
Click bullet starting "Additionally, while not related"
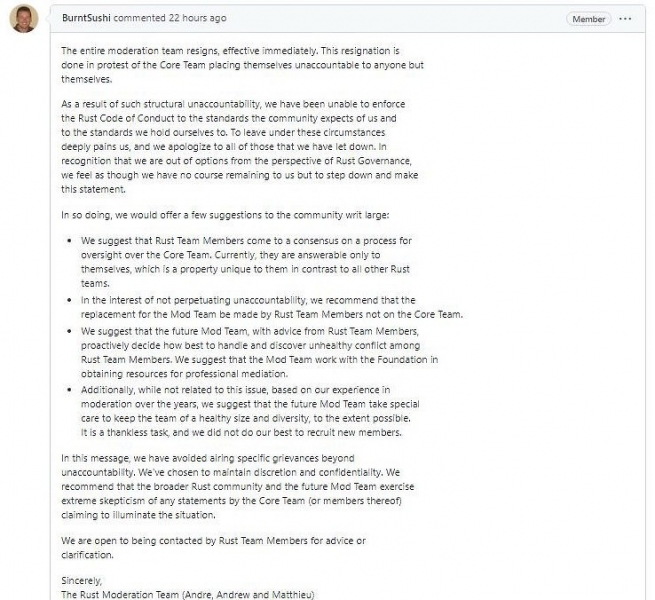click(x=245, y=409)
